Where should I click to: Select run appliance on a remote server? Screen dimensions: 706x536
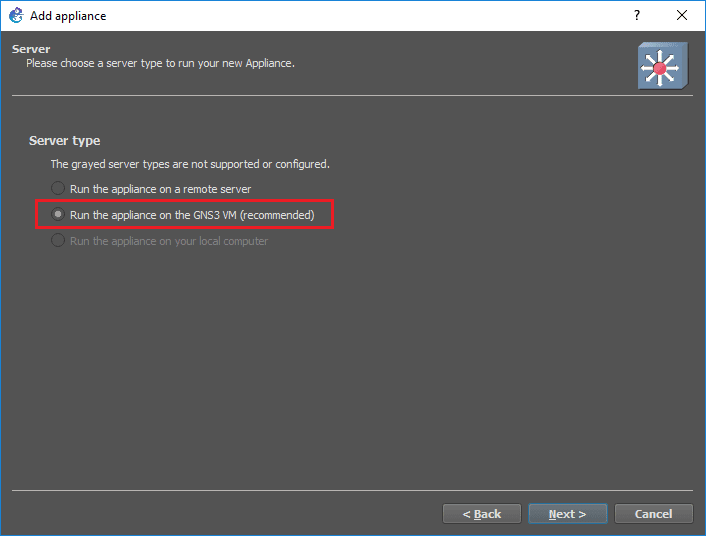pyautogui.click(x=151, y=189)
